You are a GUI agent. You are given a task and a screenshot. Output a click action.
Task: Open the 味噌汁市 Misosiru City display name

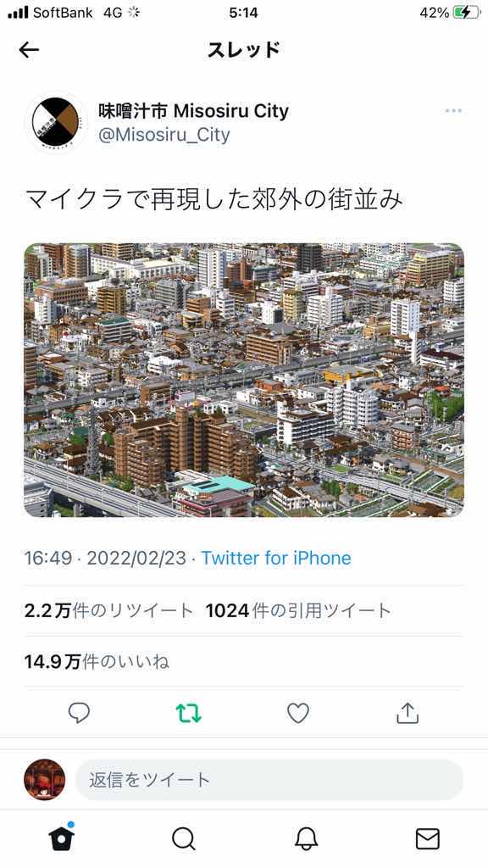click(x=194, y=111)
